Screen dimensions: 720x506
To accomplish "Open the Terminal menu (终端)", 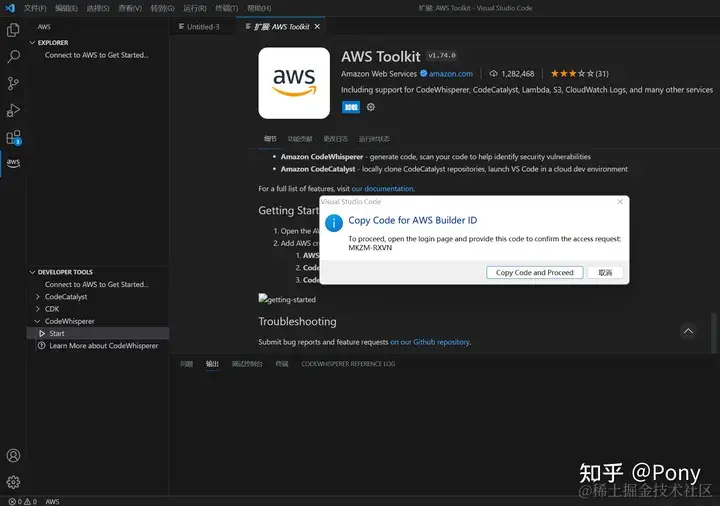I will pyautogui.click(x=227, y=8).
